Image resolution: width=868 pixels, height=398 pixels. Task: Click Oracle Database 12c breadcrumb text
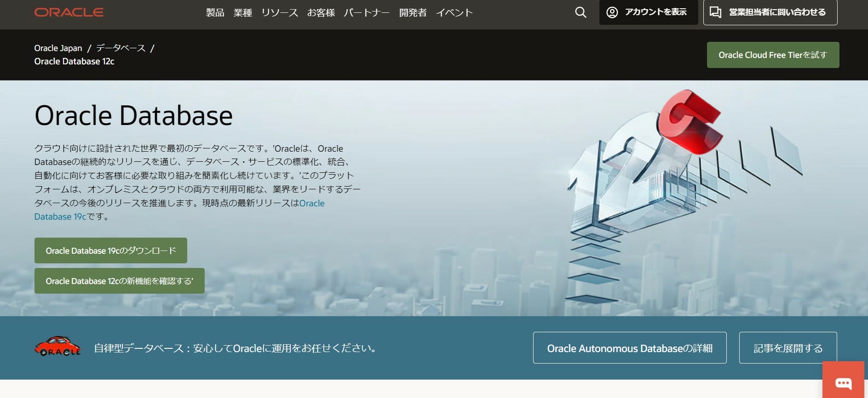(x=74, y=61)
